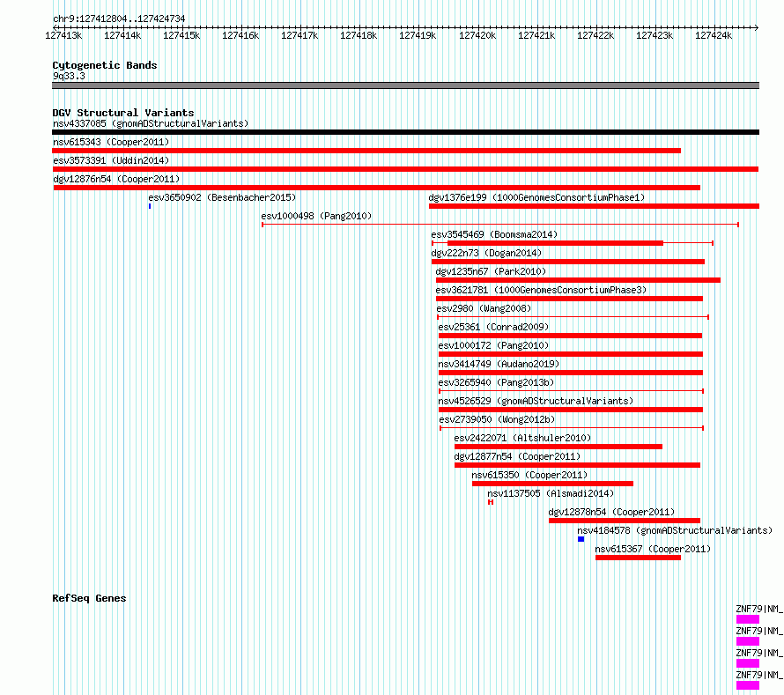Click the red dgv1235n67 variant bar

click(578, 280)
